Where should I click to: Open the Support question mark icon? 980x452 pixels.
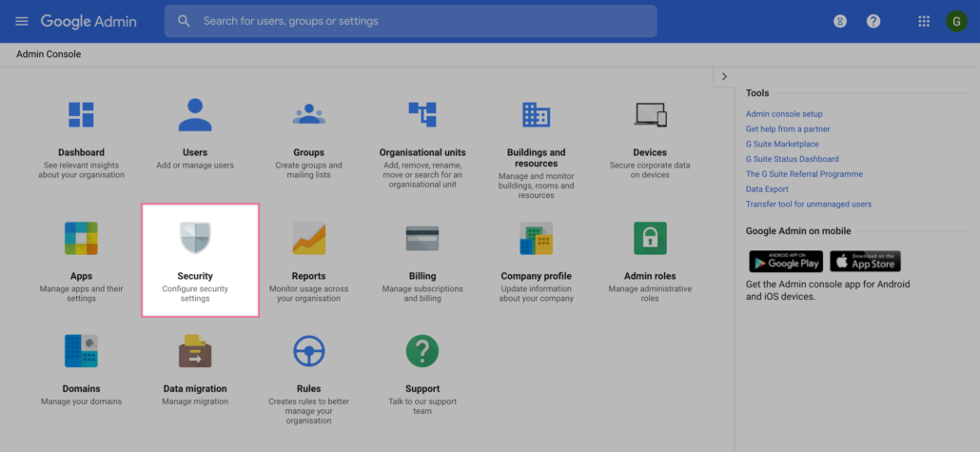click(x=422, y=351)
